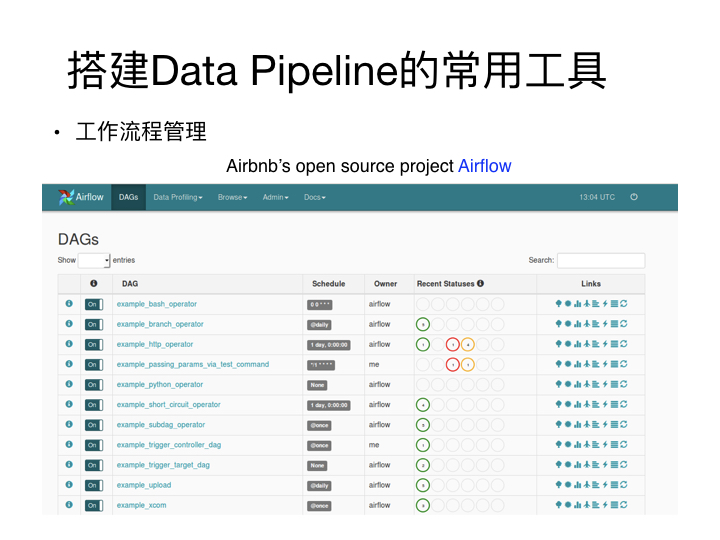Image resolution: width=720 pixels, height=540 pixels.
Task: Click lightning bolt code icon for example_http_operator
Action: 605,344
